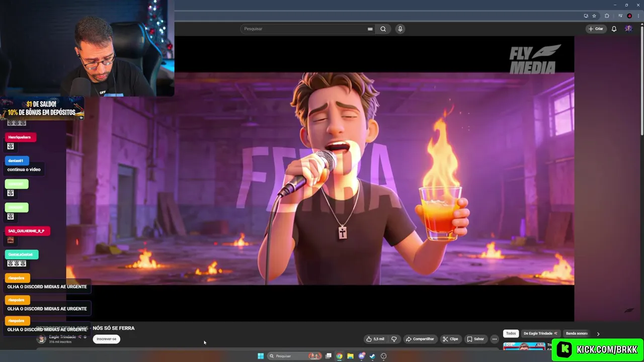Click the Compartilhar button
644x362 pixels.
[x=420, y=339]
